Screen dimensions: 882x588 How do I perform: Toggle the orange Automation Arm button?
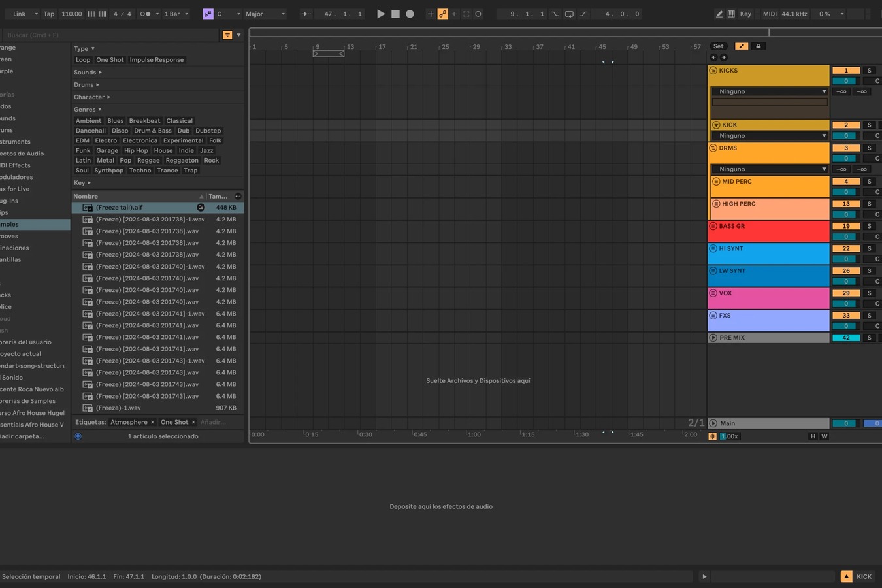(x=442, y=14)
